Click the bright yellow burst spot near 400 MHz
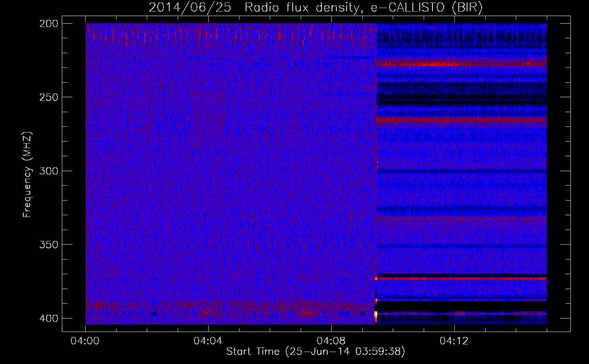 pos(376,314)
